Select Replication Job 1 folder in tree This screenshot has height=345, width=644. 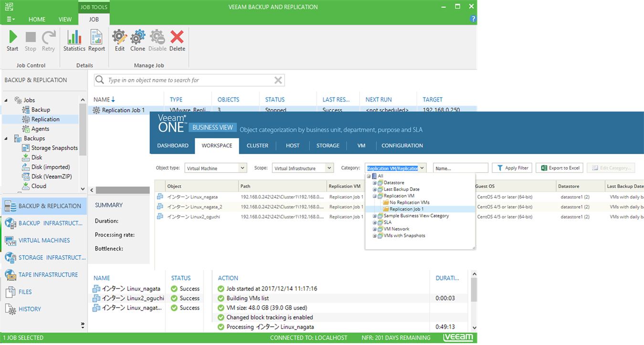(403, 209)
